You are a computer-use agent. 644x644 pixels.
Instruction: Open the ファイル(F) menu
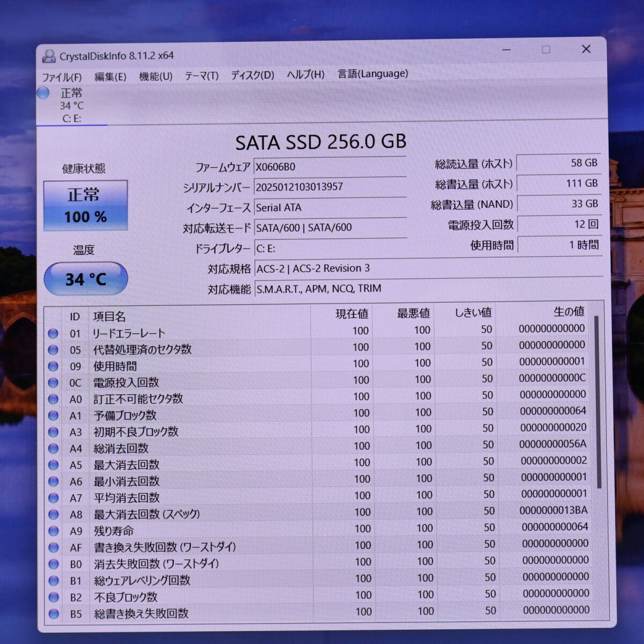62,77
